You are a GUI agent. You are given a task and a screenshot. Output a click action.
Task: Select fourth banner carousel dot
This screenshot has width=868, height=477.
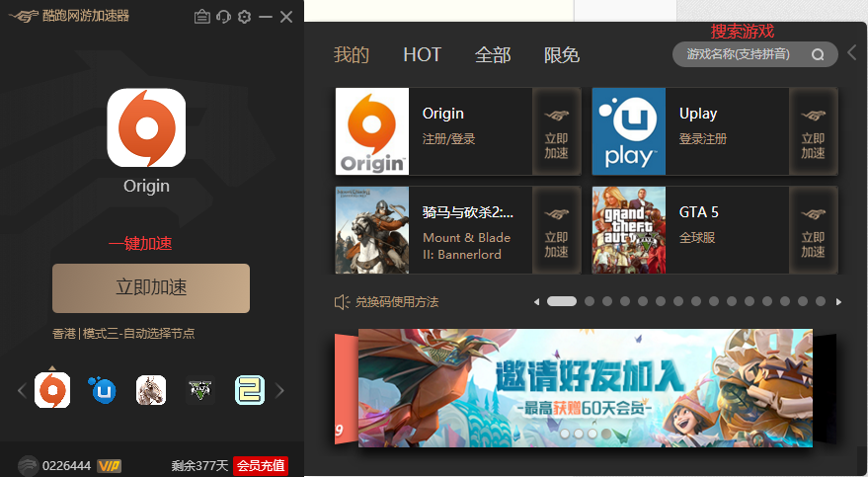(x=606, y=434)
